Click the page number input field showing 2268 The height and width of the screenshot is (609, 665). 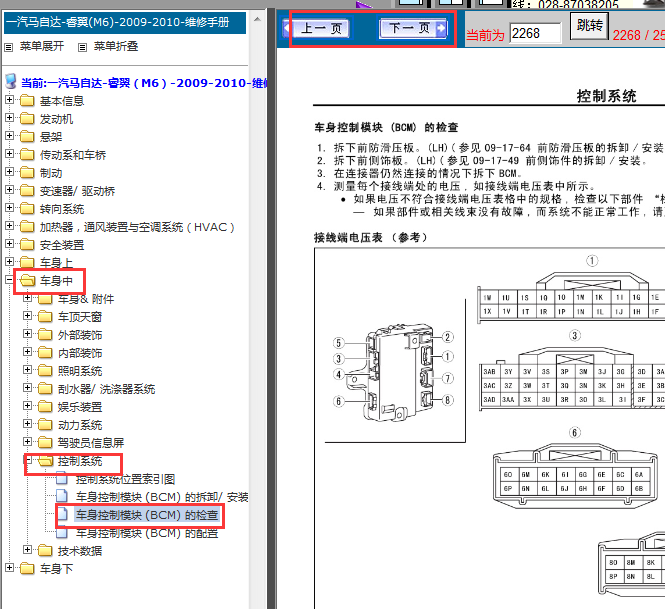(x=535, y=33)
